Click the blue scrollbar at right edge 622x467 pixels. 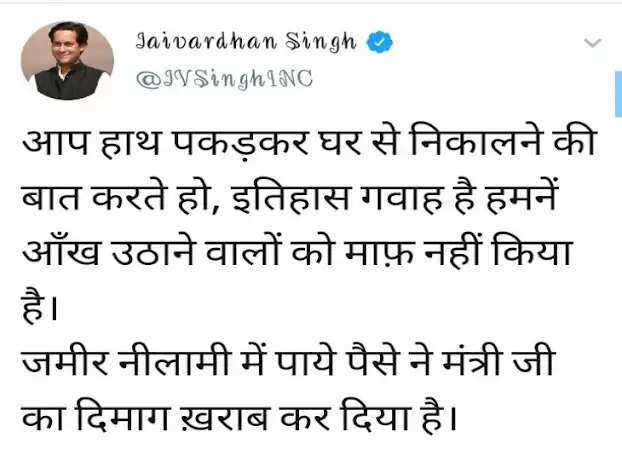pyautogui.click(x=618, y=94)
